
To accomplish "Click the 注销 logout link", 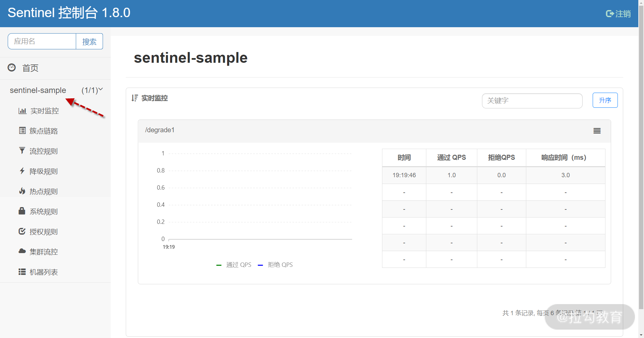I will coord(619,14).
